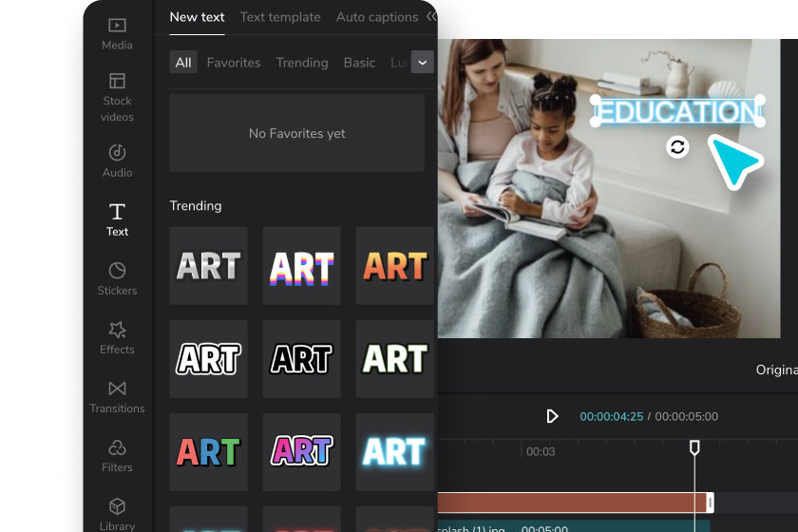
Task: Select the All category filter
Action: coord(183,63)
